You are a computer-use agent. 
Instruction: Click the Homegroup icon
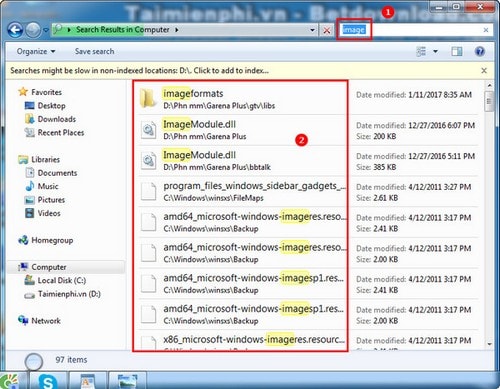(23, 240)
